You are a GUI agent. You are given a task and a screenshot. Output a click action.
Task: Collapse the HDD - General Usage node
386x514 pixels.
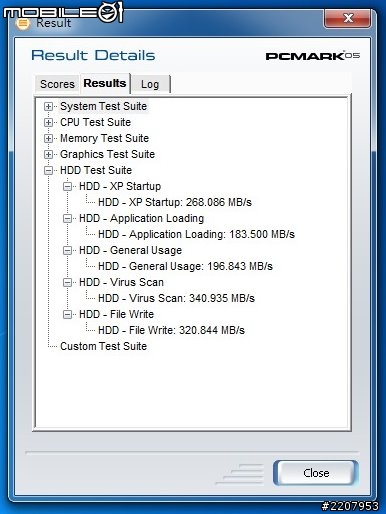coord(67,251)
